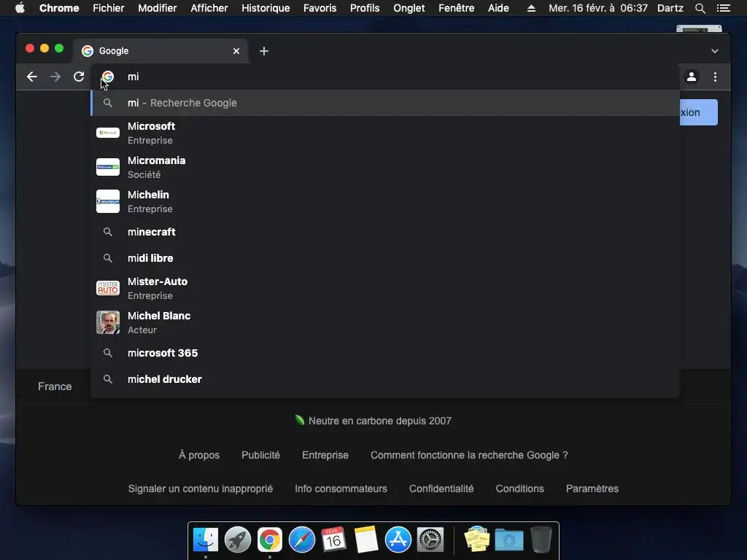The height and width of the screenshot is (560, 747).
Task: Select Mister-Auto Entreprise suggestion
Action: pyautogui.click(x=385, y=288)
